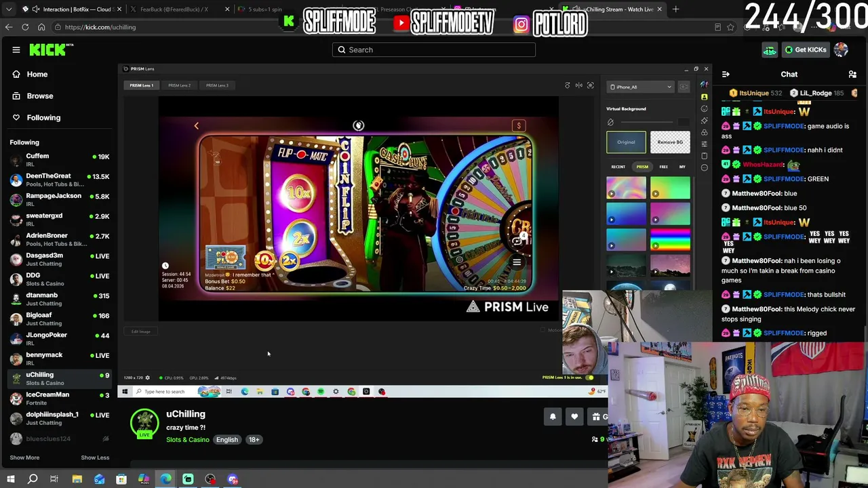This screenshot has width=868, height=488.
Task: Open the iPhone_A8 device dropdown
Action: (x=640, y=87)
